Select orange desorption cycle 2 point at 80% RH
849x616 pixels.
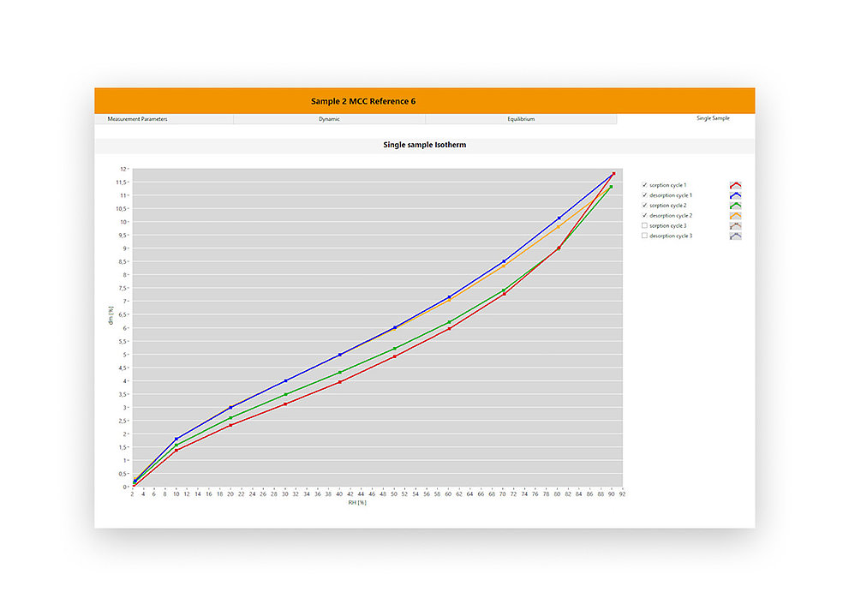point(559,227)
